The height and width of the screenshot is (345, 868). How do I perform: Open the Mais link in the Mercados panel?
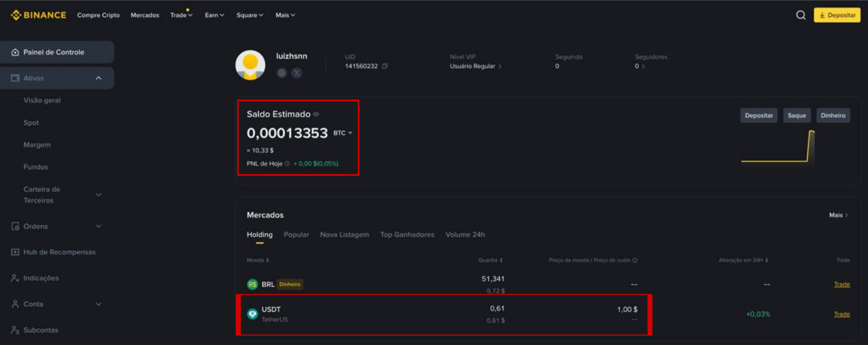838,215
